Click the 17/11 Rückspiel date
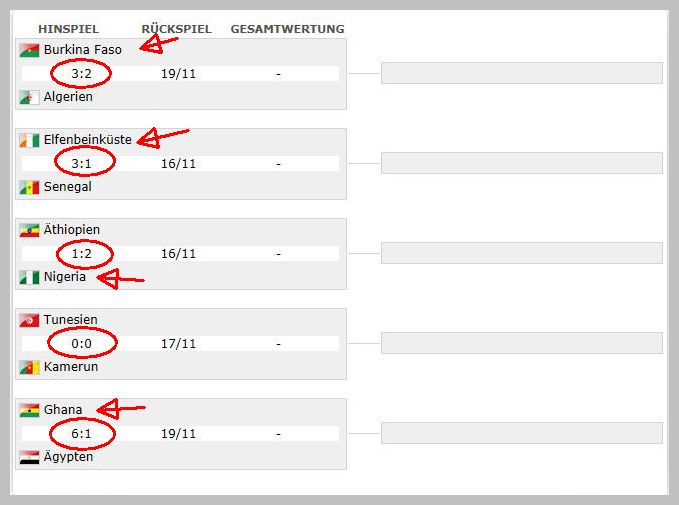679x505 pixels. coord(178,344)
